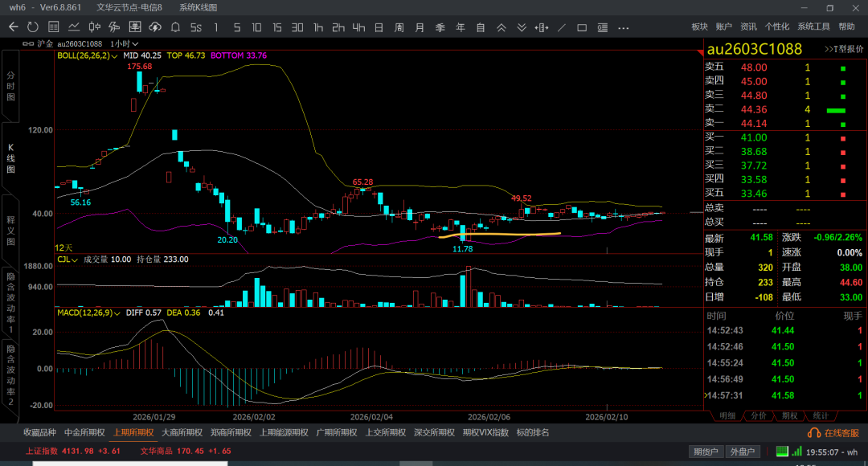The width and height of the screenshot is (868, 466).
Task: Open 在线客服 online support link
Action: pos(836,433)
